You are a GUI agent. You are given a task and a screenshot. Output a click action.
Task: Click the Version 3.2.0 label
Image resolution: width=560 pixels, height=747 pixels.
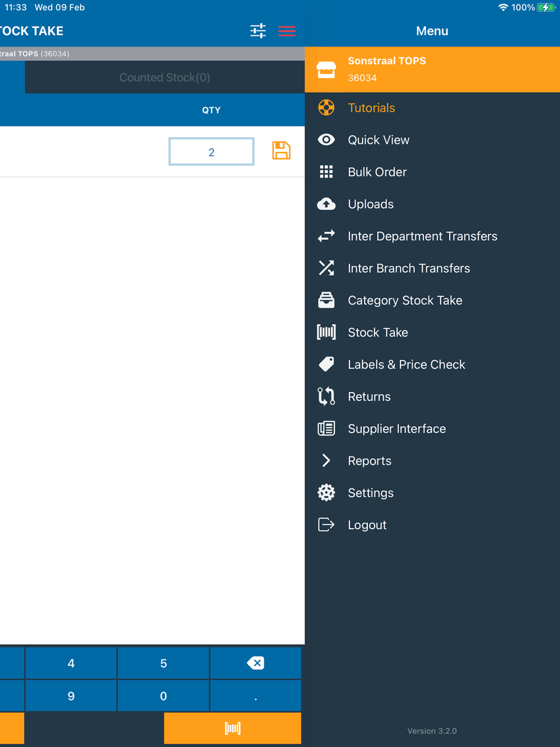pyautogui.click(x=432, y=731)
